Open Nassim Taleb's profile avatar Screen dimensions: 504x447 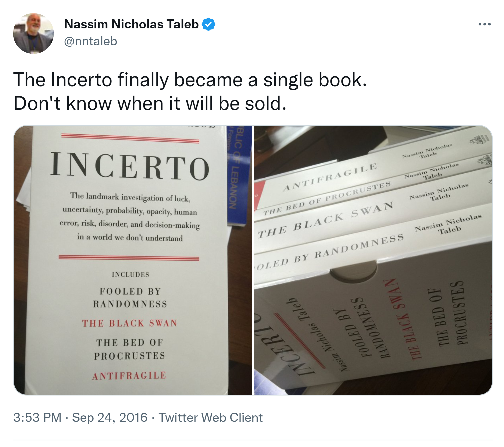point(33,33)
